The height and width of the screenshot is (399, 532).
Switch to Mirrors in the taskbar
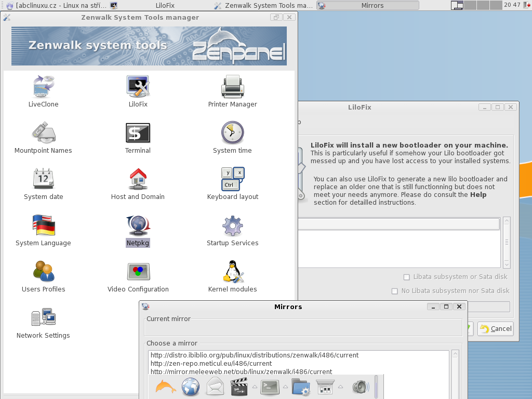[368, 5]
